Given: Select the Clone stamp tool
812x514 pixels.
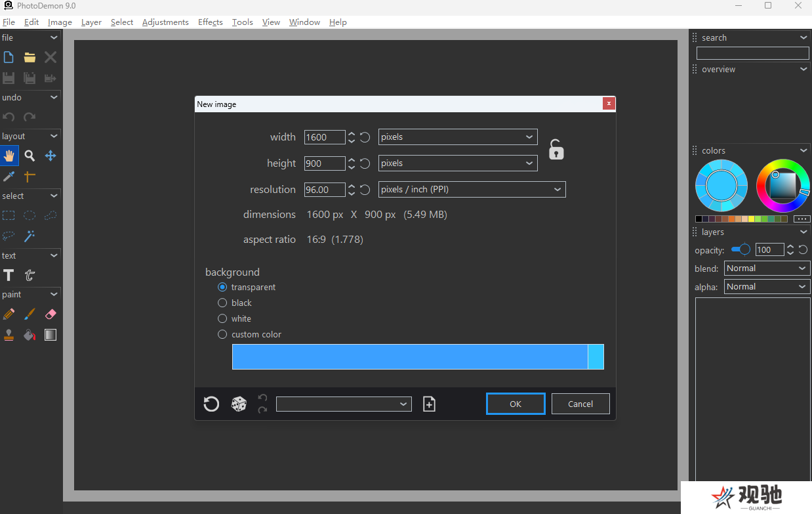Looking at the screenshot, I should (x=9, y=335).
